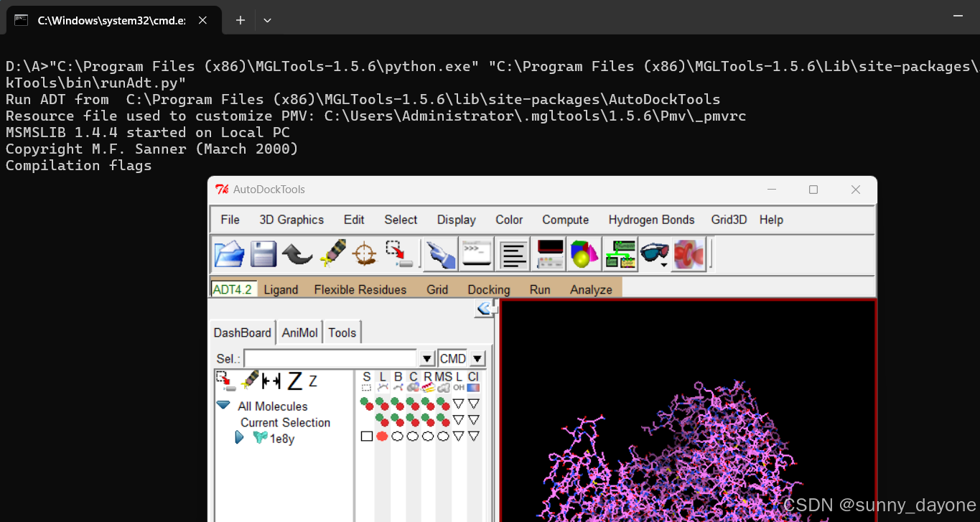Viewport: 980px width, 522px height.
Task: Expand the 1e8y molecule node
Action: pyautogui.click(x=240, y=437)
